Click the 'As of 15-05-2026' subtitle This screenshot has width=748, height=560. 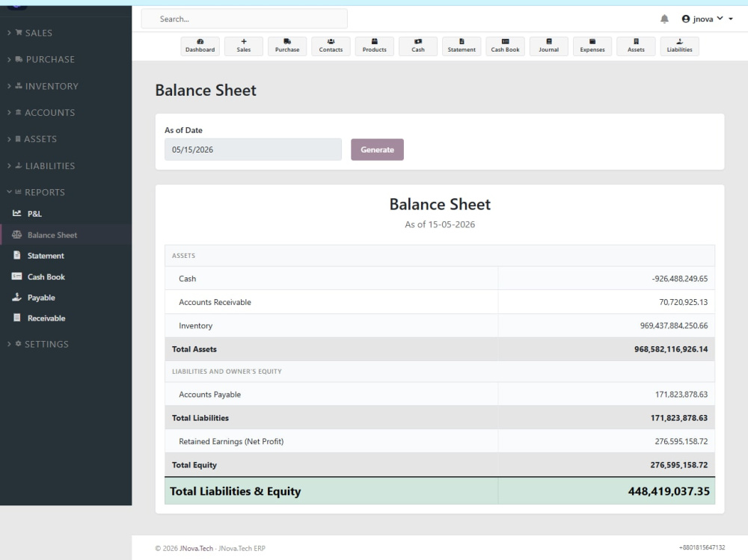440,224
